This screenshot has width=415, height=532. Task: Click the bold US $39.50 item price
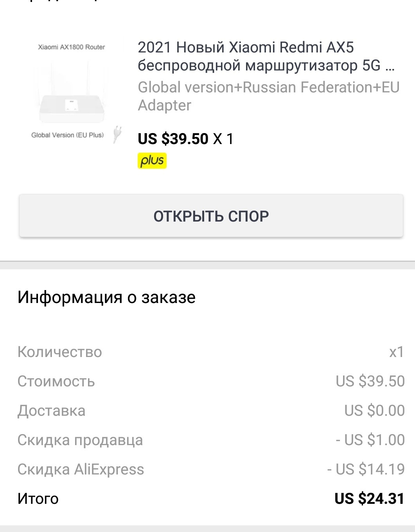pyautogui.click(x=173, y=139)
